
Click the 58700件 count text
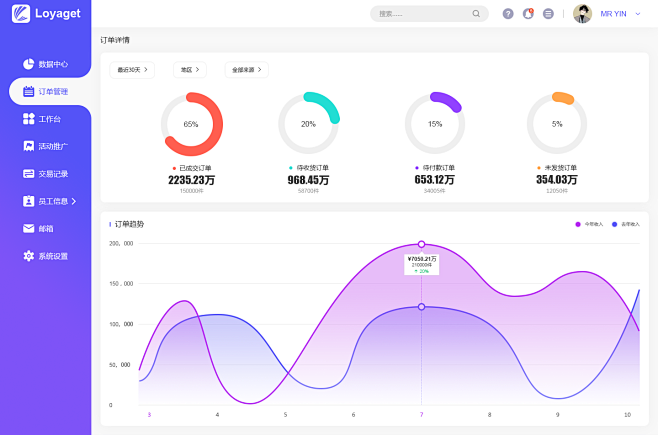[x=308, y=191]
